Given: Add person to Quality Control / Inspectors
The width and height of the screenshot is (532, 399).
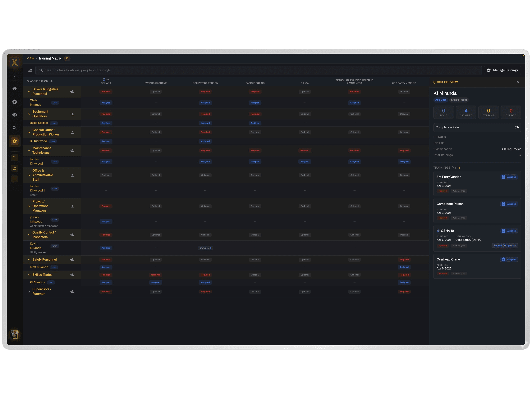Looking at the screenshot, I should [x=72, y=235].
